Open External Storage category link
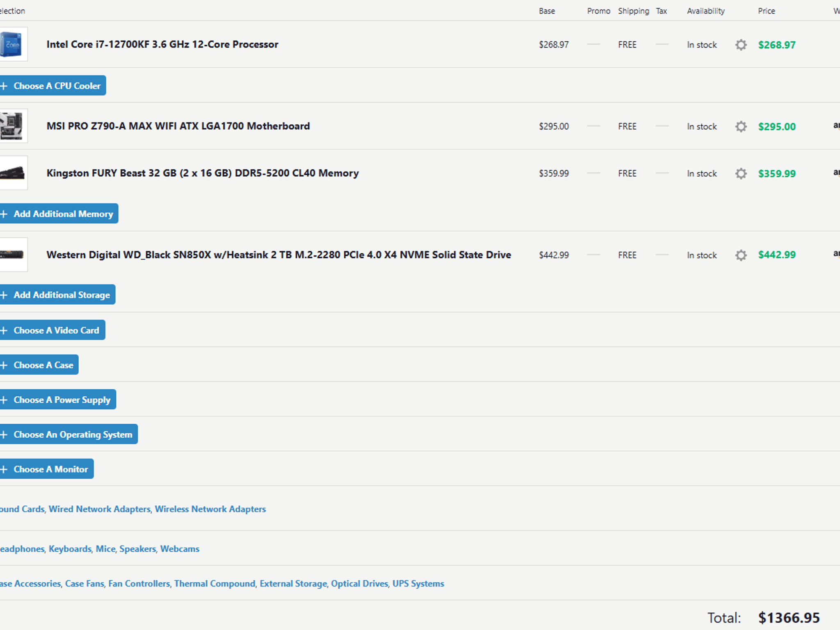This screenshot has width=840, height=630. pos(293,584)
